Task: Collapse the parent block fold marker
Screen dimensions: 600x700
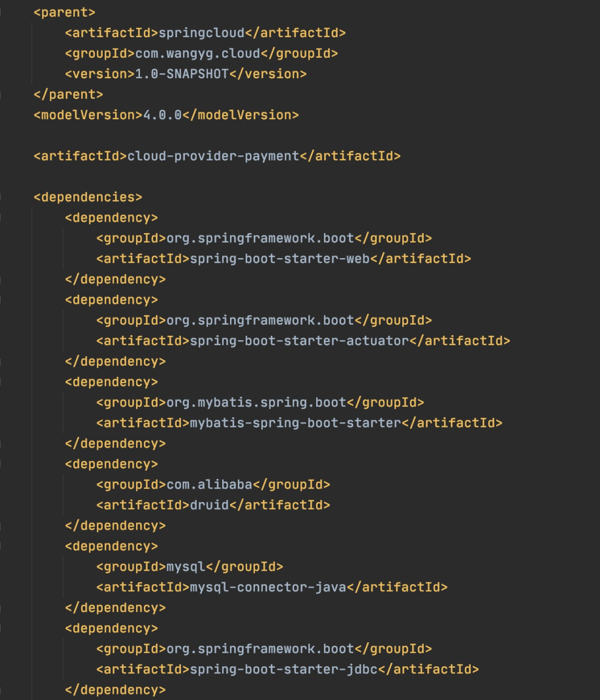Action: tap(1, 12)
